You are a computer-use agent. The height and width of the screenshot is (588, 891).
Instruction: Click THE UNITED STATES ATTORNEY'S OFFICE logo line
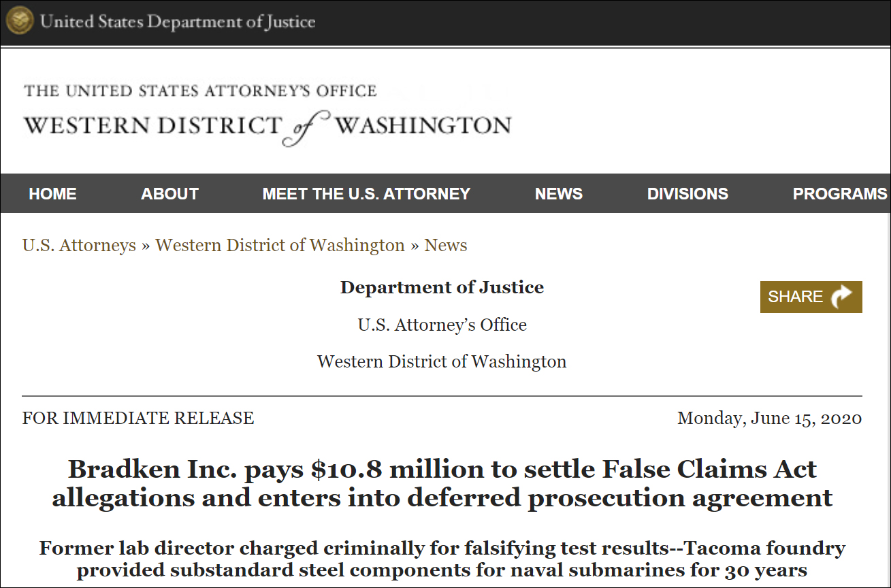(x=200, y=91)
